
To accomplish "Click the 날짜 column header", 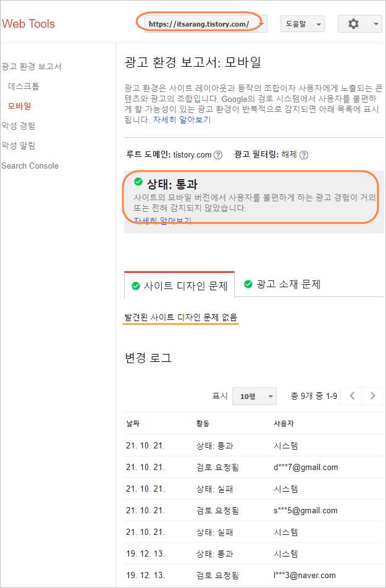I will point(133,423).
